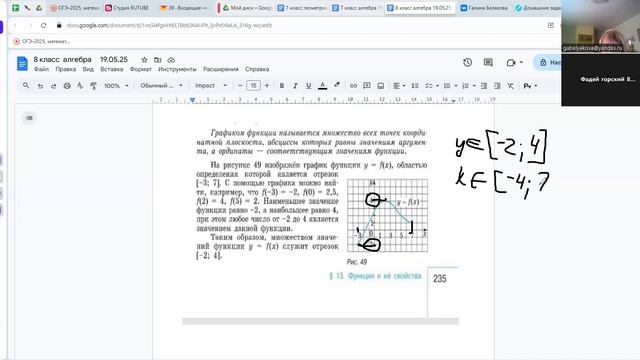640x360 pixels.
Task: Open the video call options dropdown arrow
Action: [521, 62]
